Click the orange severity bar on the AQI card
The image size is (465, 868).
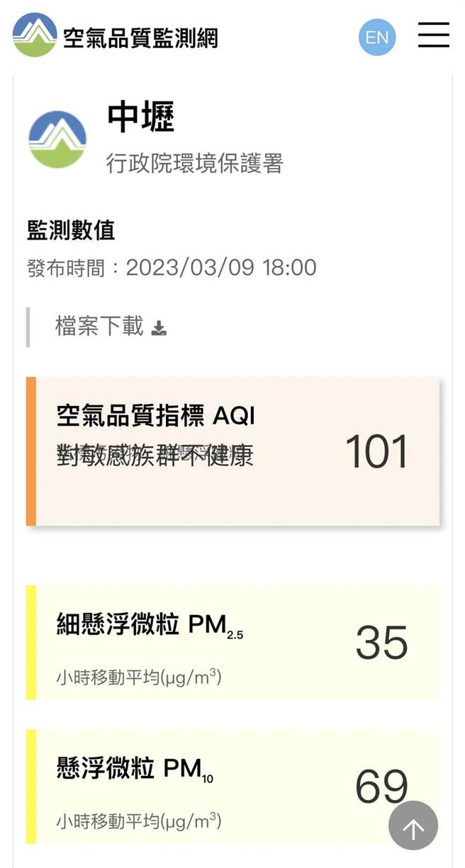[x=30, y=450]
